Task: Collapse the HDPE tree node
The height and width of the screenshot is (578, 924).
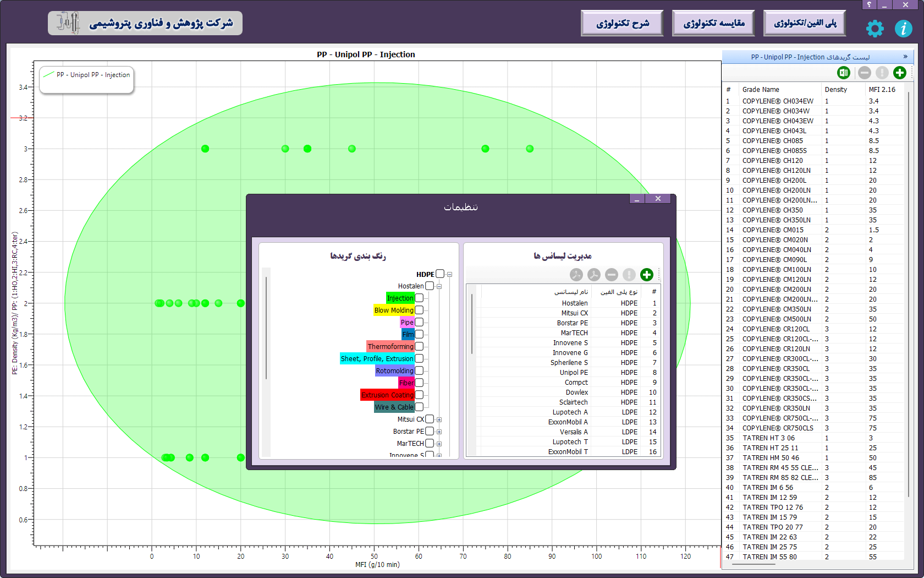Action: click(x=449, y=275)
